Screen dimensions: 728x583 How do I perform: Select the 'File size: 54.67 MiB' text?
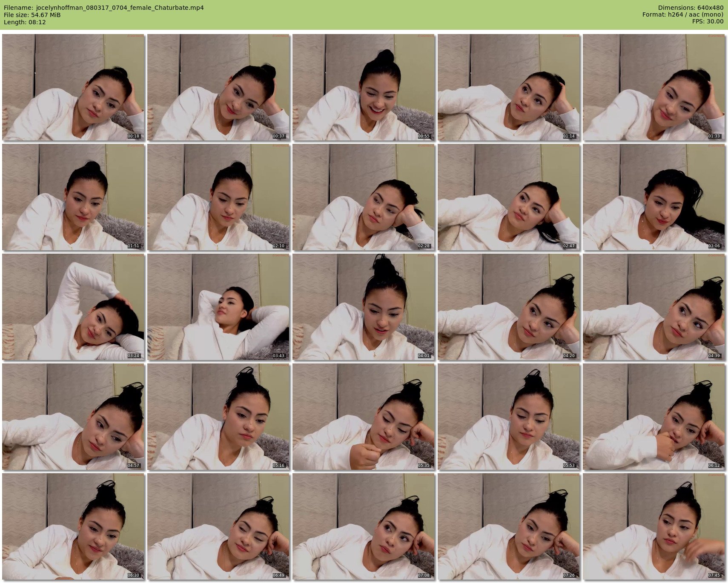click(x=32, y=15)
